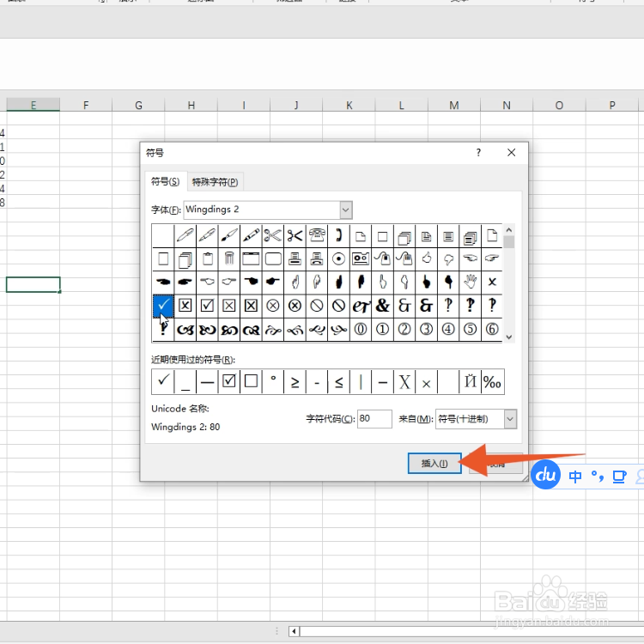644x644 pixels.
Task: Pick the recent less-or-equal symbol
Action: click(338, 382)
